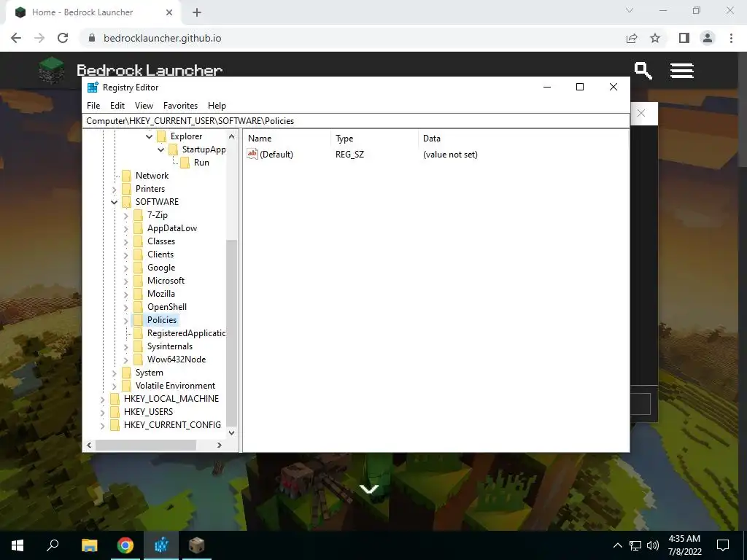Open the Chrome profile avatar menu
The image size is (747, 560).
pos(708,38)
